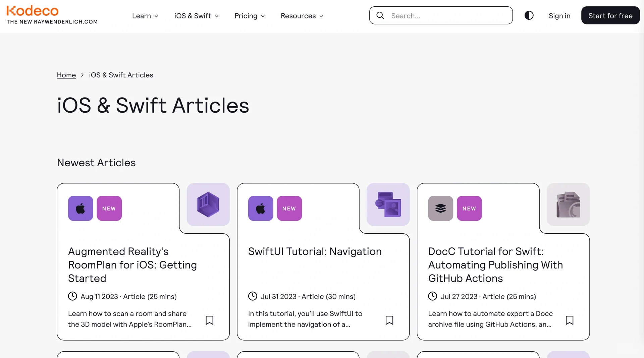644x358 pixels.
Task: Expand the Learn dropdown menu
Action: click(x=145, y=16)
